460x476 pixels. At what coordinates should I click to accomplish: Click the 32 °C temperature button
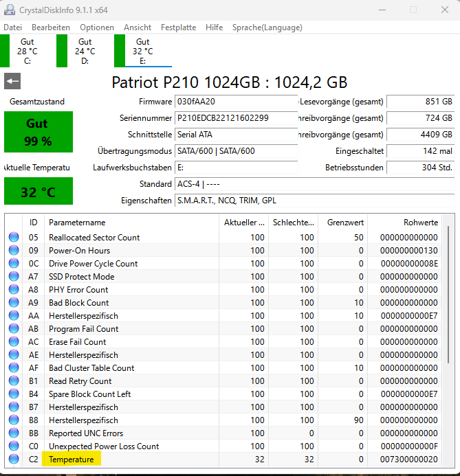tap(39, 191)
